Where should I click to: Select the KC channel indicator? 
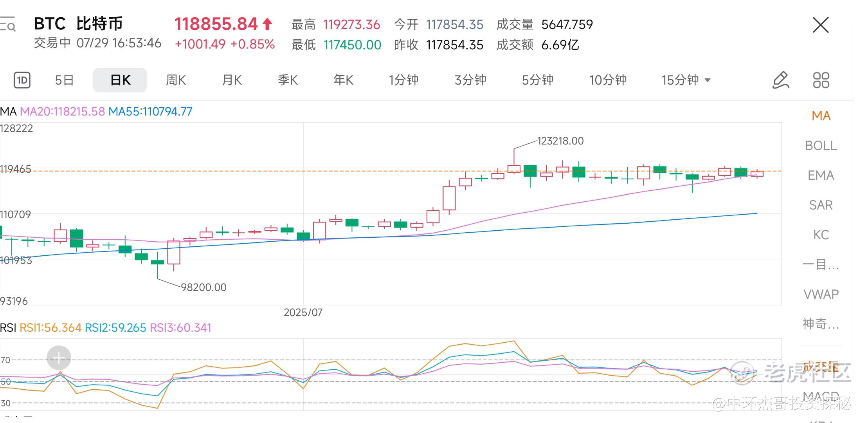pos(821,235)
